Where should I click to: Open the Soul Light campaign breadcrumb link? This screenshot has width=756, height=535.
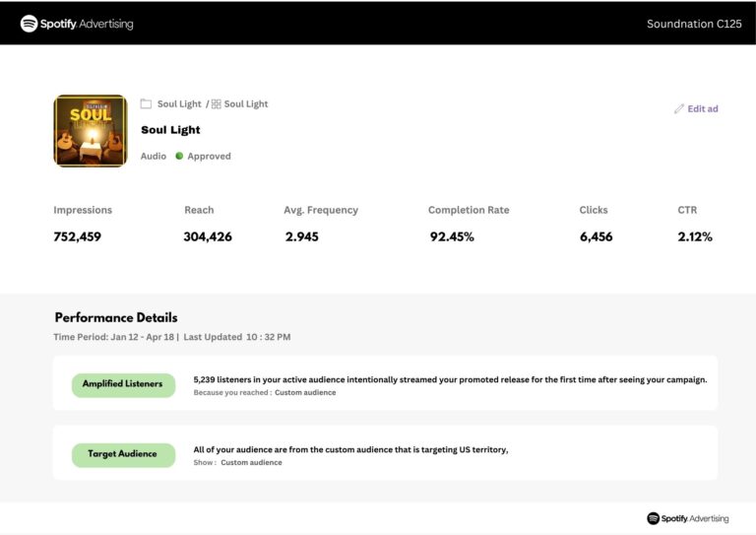click(179, 103)
